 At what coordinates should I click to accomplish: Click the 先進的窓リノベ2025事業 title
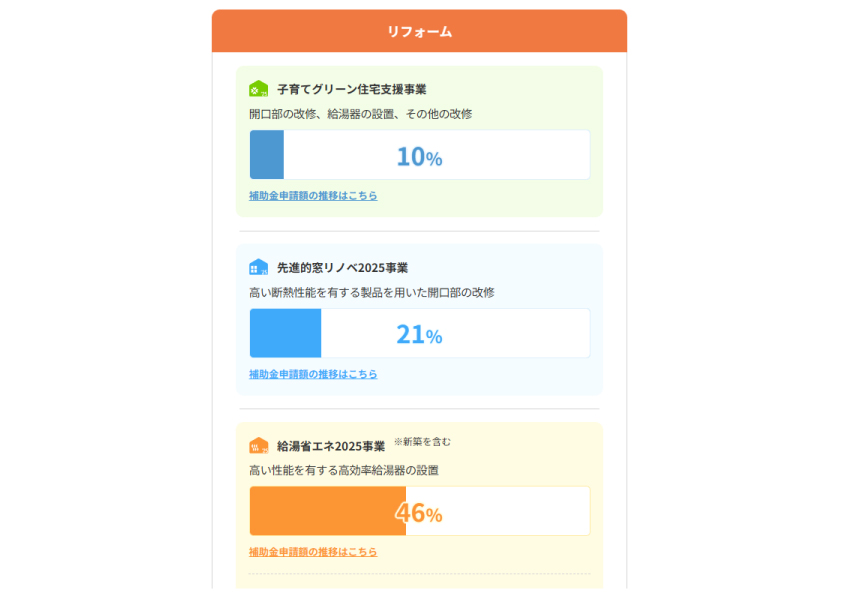click(x=342, y=268)
